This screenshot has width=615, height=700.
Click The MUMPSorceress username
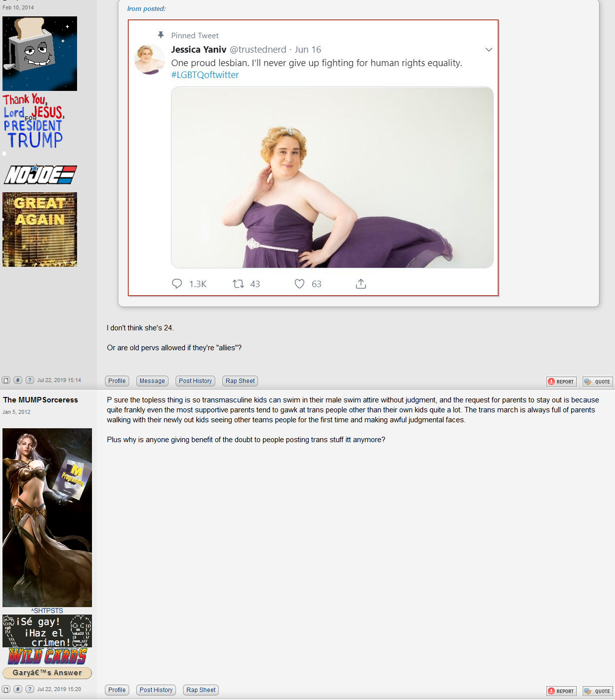pos(40,400)
